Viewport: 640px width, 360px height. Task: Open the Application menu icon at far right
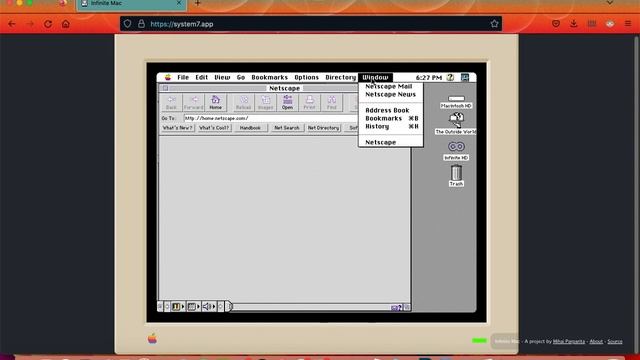(465, 77)
